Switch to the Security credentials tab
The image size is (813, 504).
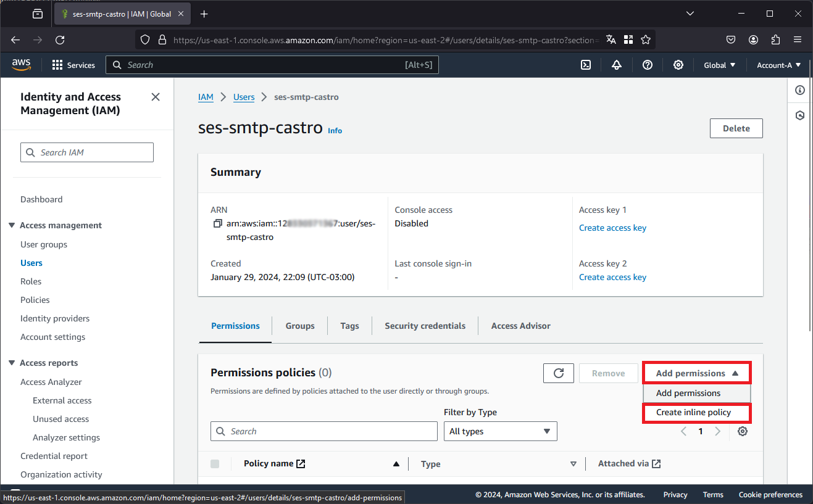pyautogui.click(x=425, y=326)
